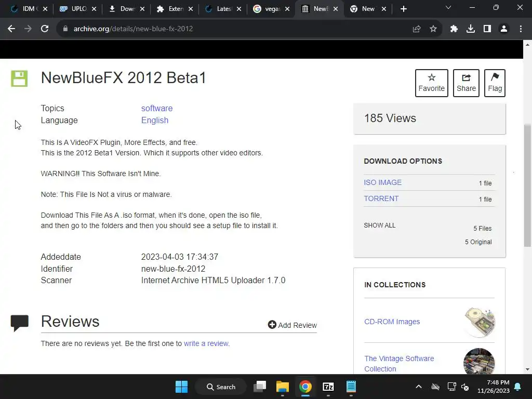Click the write a review link
Image resolution: width=532 pixels, height=399 pixels.
pos(206,343)
